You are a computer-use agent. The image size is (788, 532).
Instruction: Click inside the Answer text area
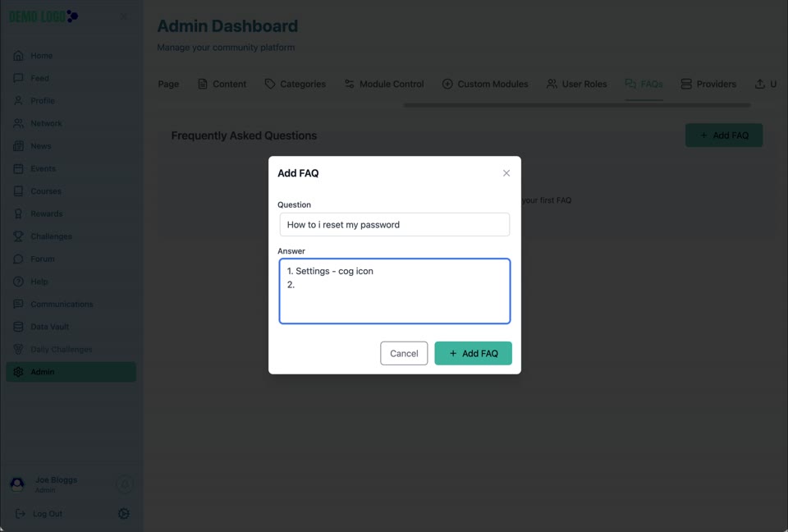(x=395, y=291)
